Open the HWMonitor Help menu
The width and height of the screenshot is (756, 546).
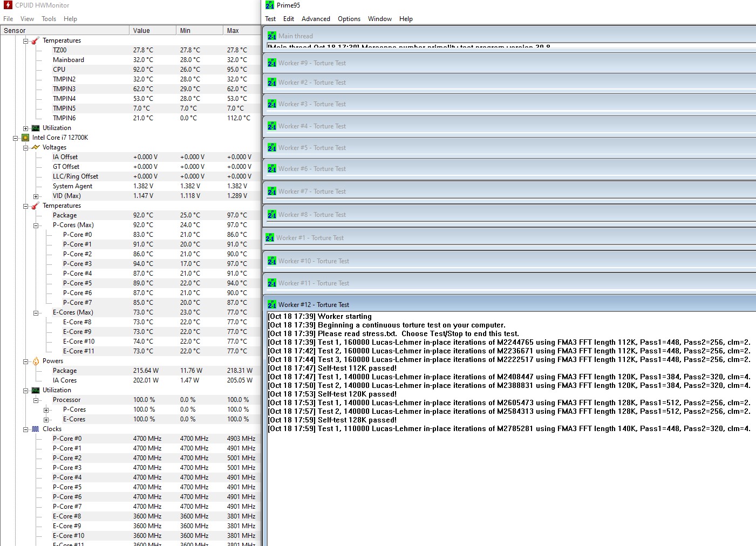pos(70,19)
